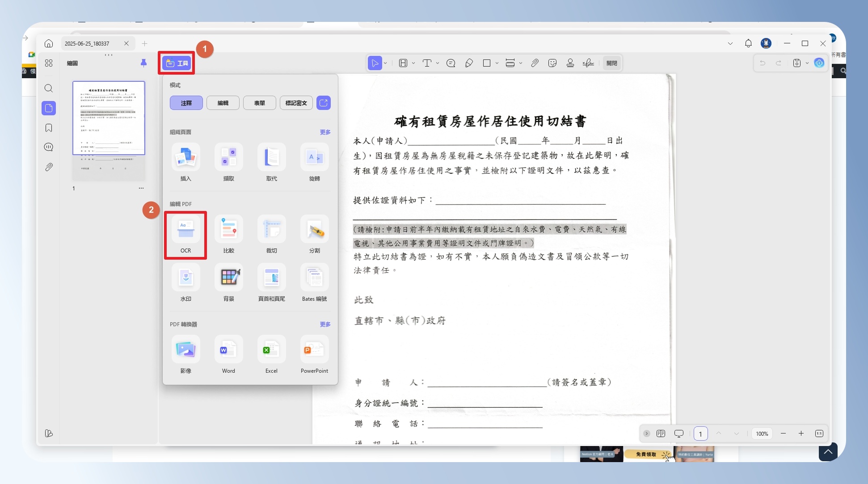Open Bates 編號 numbering tool
This screenshot has height=484, width=868.
(x=314, y=283)
